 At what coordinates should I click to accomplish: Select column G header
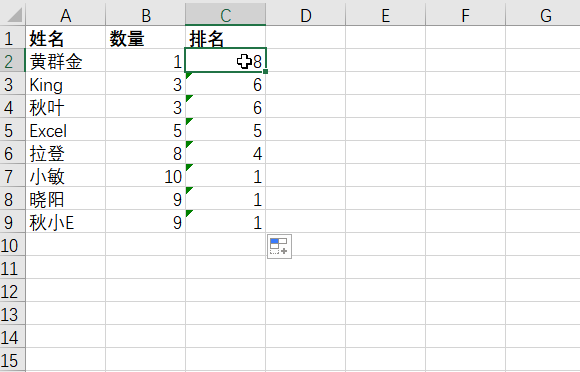click(543, 15)
